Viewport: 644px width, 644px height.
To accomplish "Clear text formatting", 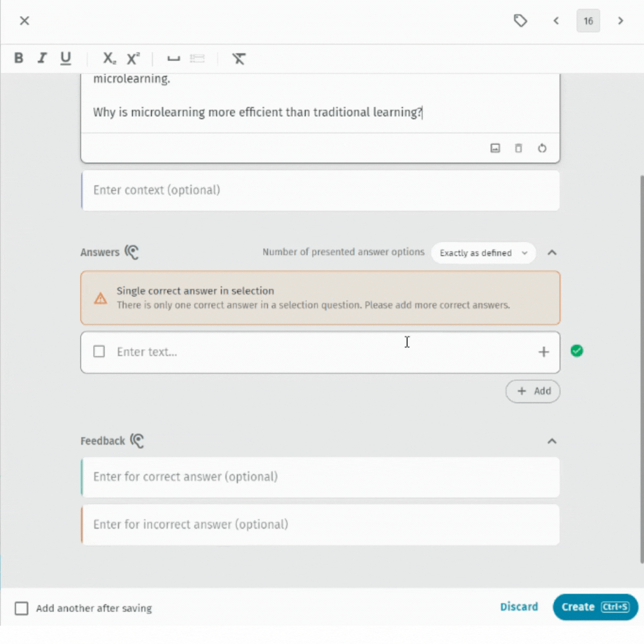I will tap(238, 59).
